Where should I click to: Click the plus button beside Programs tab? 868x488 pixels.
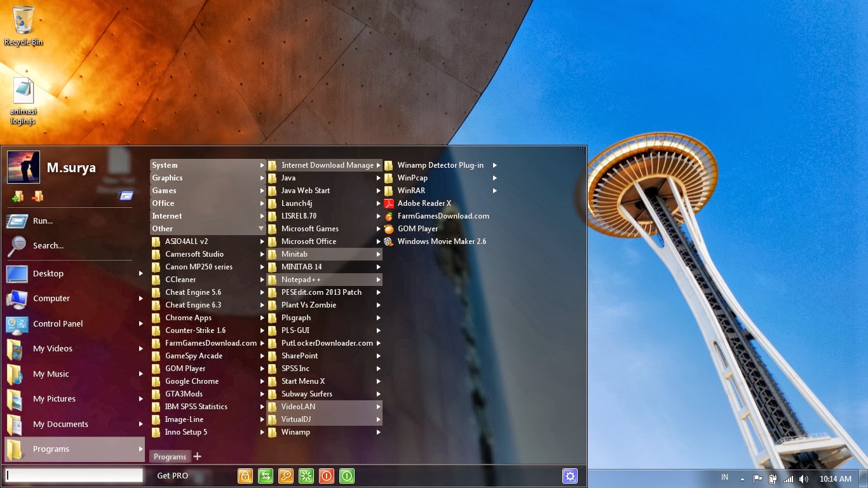point(197,456)
